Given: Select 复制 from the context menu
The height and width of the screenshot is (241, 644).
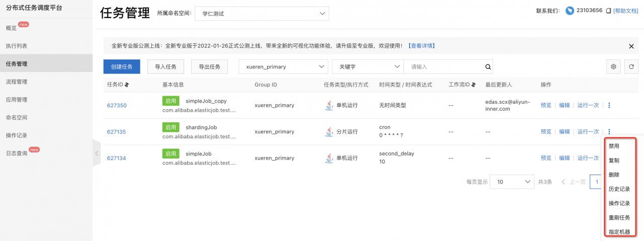Looking at the screenshot, I should coord(614,160).
